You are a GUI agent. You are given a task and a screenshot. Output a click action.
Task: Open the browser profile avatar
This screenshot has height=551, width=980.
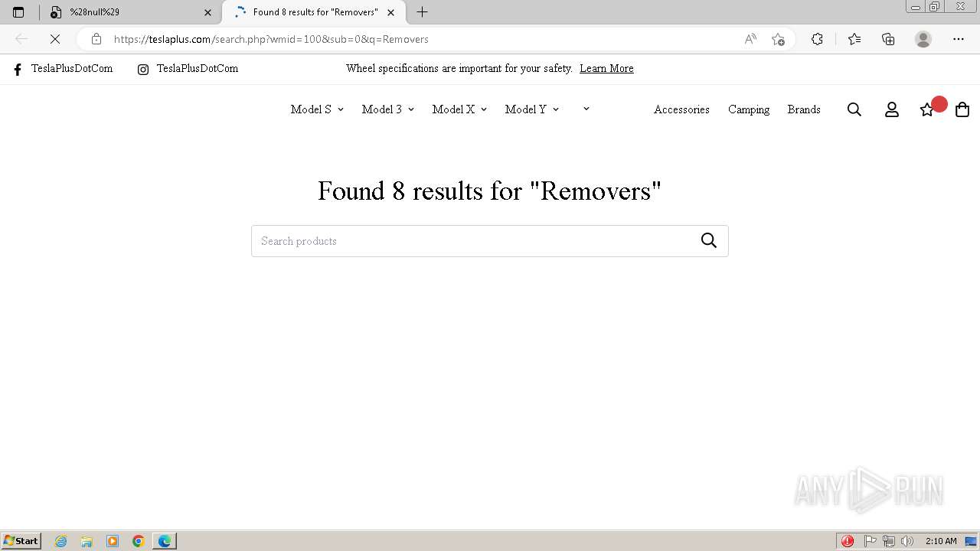coord(923,39)
